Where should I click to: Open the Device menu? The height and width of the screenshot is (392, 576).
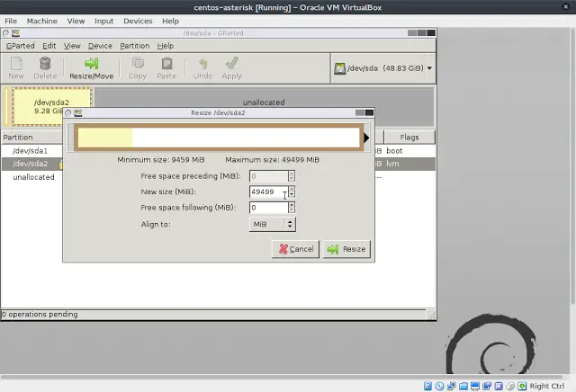100,46
